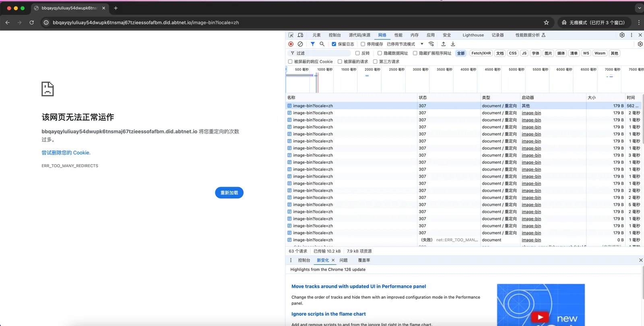
Task: Click 尝试删除您的 Cookie link
Action: coord(66,153)
